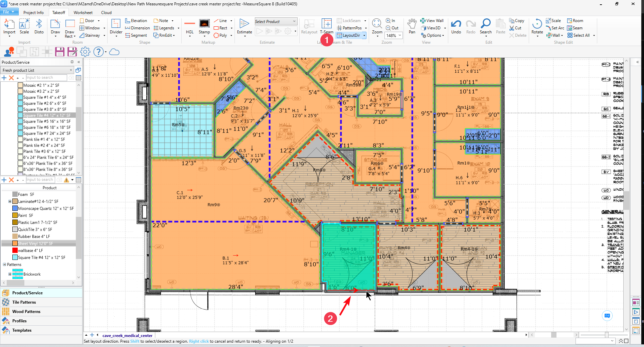The image size is (644, 347).
Task: Select the cave_creek_medical_center page tab
Action: click(x=127, y=336)
